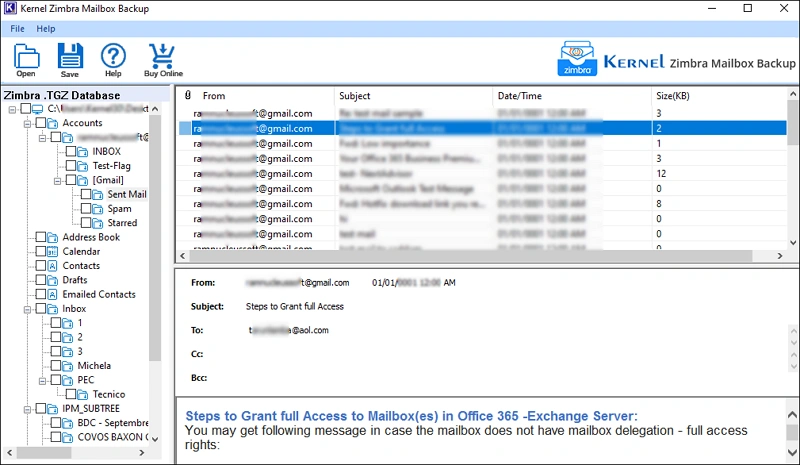
Task: Tick the PEC folder checkbox
Action: 56,380
